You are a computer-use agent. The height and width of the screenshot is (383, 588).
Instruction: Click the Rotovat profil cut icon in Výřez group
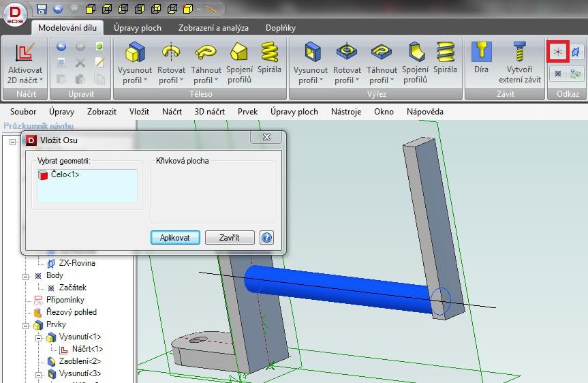point(347,52)
